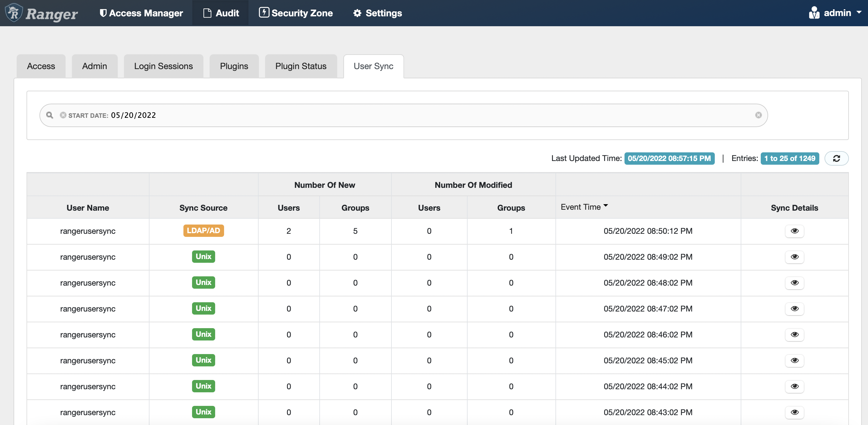
Task: Open the Access audit tab
Action: pyautogui.click(x=41, y=66)
